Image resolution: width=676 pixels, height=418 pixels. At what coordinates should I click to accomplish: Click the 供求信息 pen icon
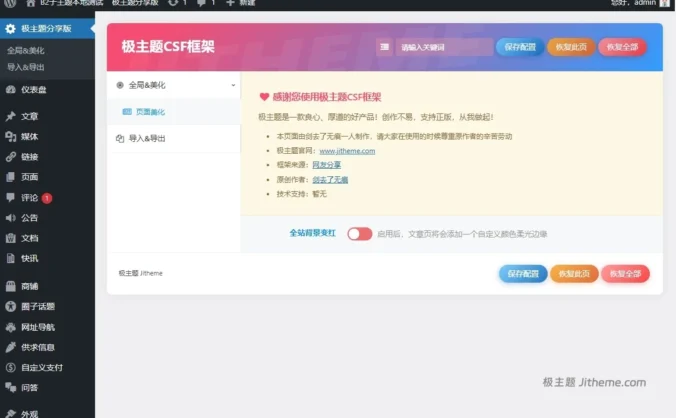click(10, 347)
